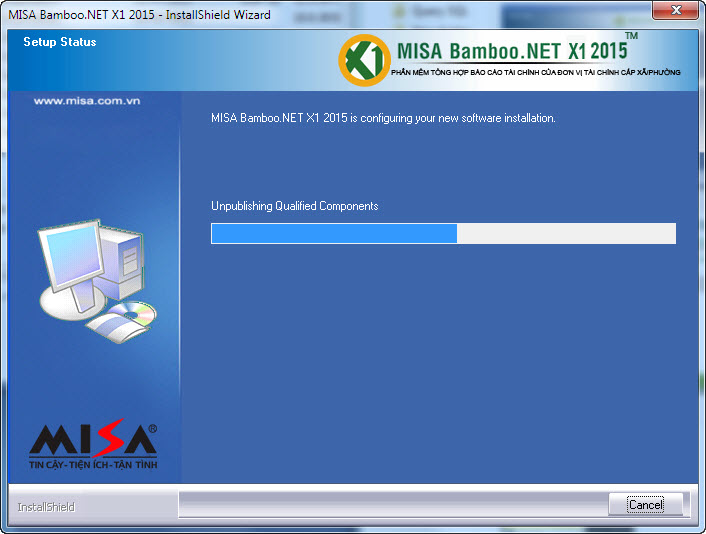Cancel the MISA Bamboo.NET installation

pos(646,504)
